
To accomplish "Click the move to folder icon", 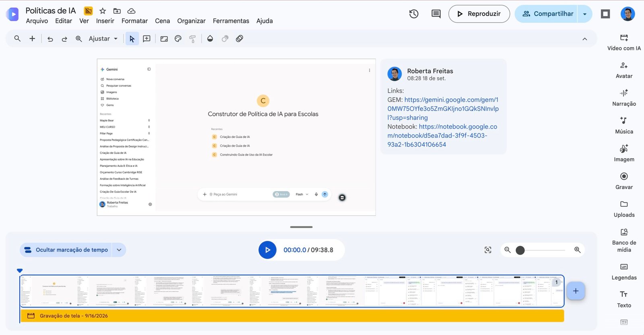I will click(117, 11).
